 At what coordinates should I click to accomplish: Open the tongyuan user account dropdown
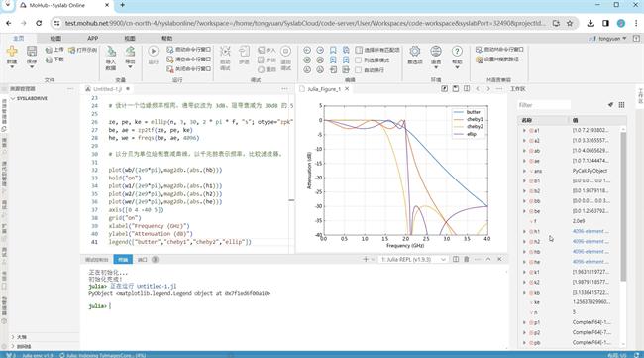(608, 39)
